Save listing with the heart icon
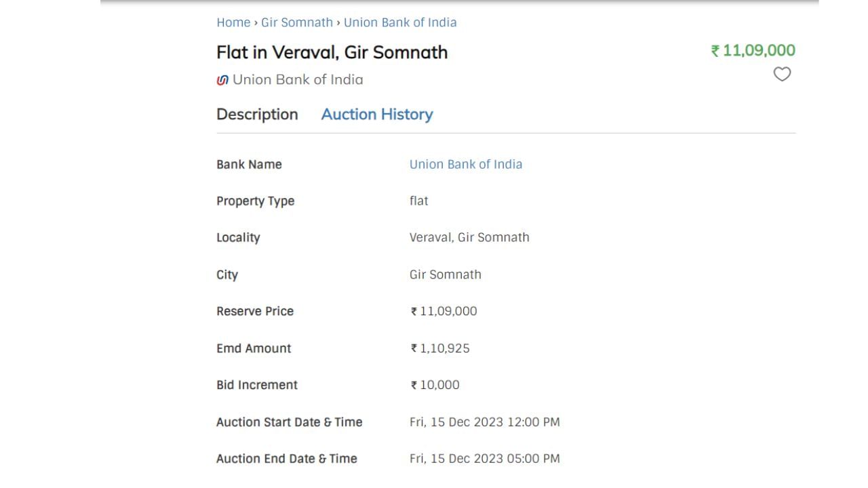This screenshot has height=488, width=868. pyautogui.click(x=782, y=75)
